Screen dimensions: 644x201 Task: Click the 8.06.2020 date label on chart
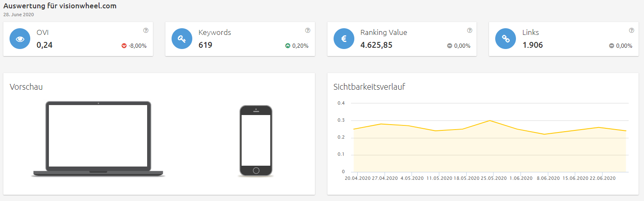tap(548, 178)
